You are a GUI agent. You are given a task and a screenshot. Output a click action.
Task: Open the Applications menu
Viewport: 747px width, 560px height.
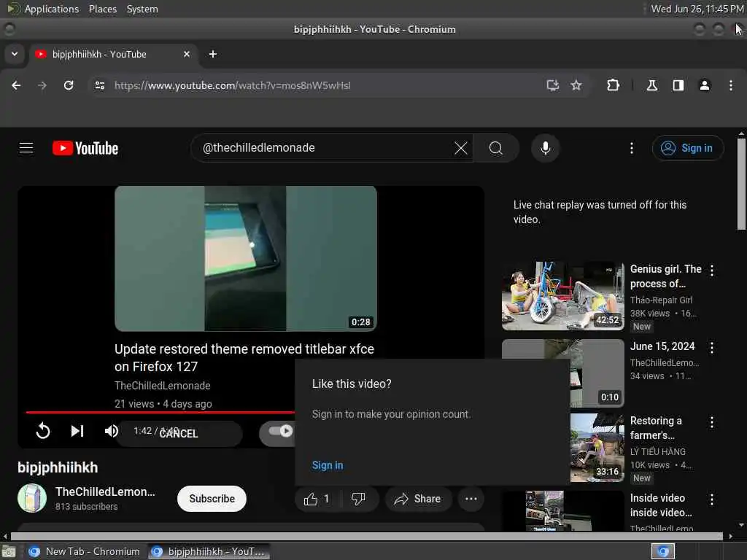(43, 9)
